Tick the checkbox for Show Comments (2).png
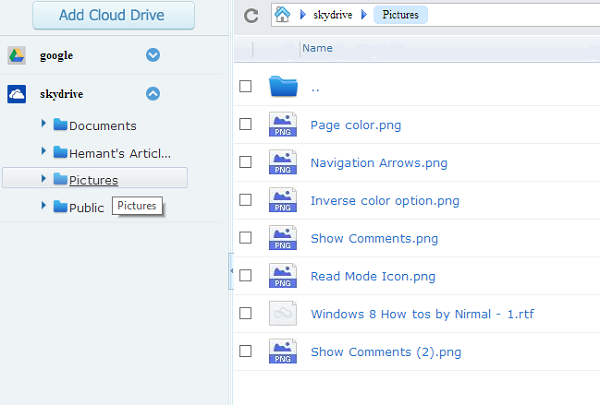This screenshot has height=405, width=600. [x=245, y=351]
